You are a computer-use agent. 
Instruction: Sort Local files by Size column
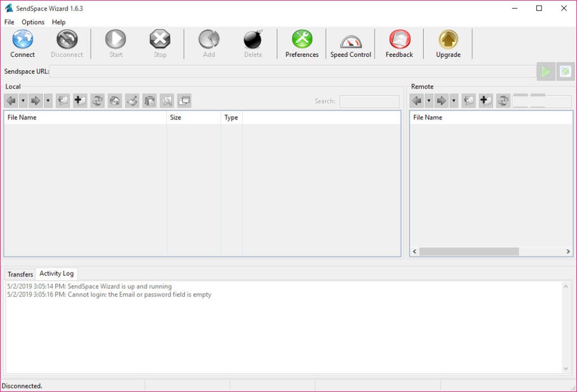coord(194,117)
